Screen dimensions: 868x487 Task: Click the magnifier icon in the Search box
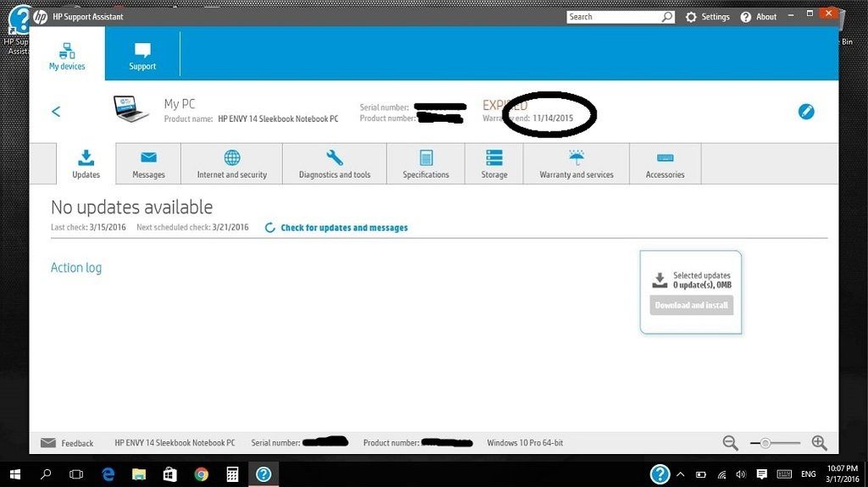coord(668,17)
